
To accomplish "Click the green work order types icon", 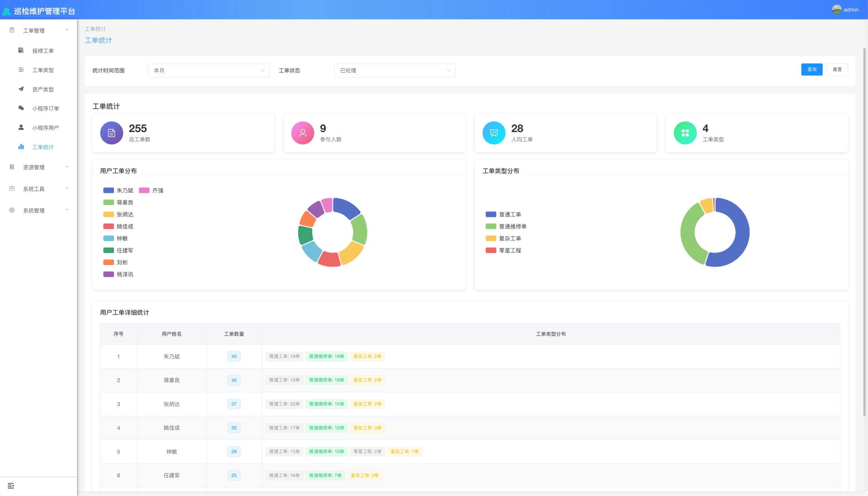I will click(685, 133).
